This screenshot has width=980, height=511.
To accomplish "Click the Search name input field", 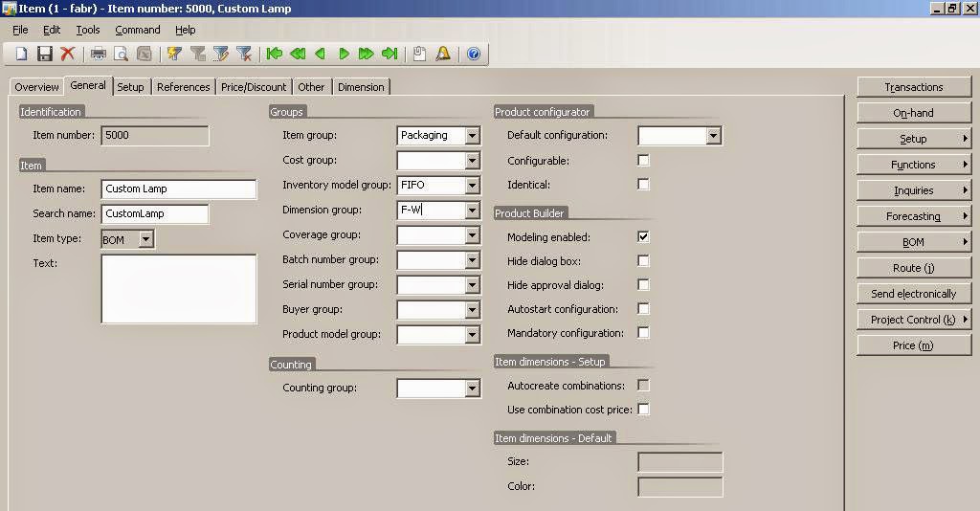I will 155,213.
